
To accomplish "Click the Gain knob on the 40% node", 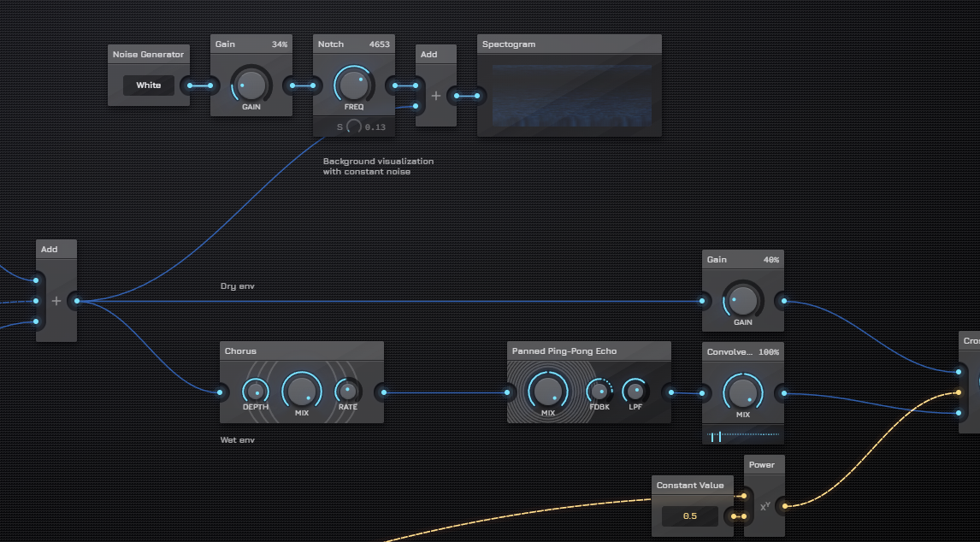I will (x=742, y=300).
